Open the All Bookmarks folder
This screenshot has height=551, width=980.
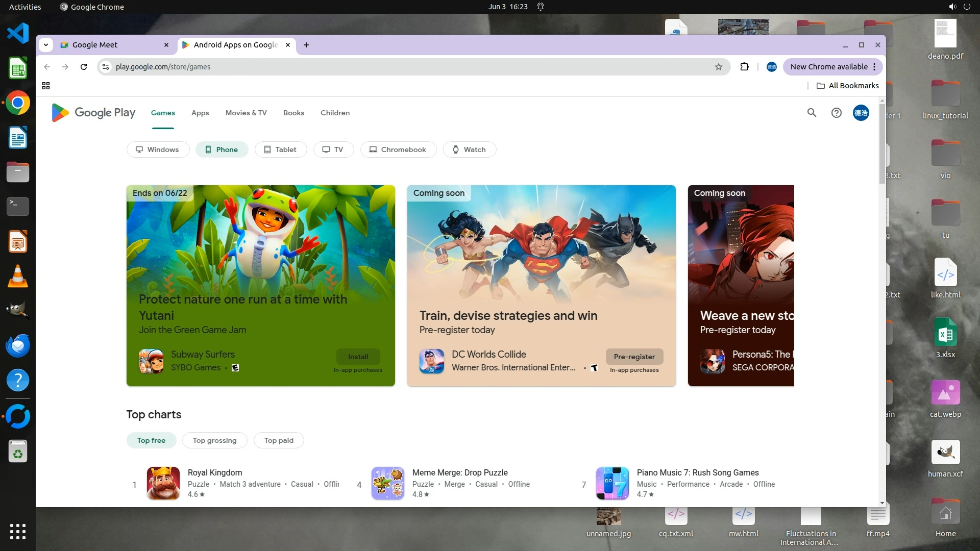[847, 86]
